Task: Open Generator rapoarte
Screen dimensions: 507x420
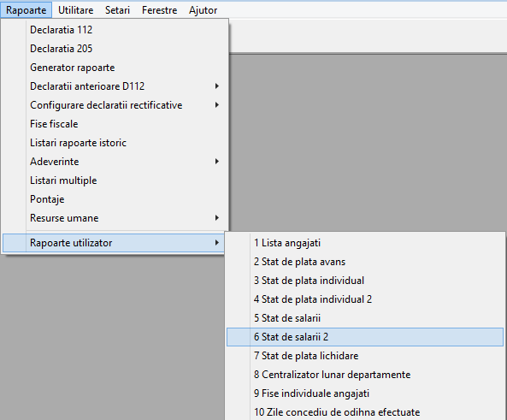Action: click(x=115, y=68)
